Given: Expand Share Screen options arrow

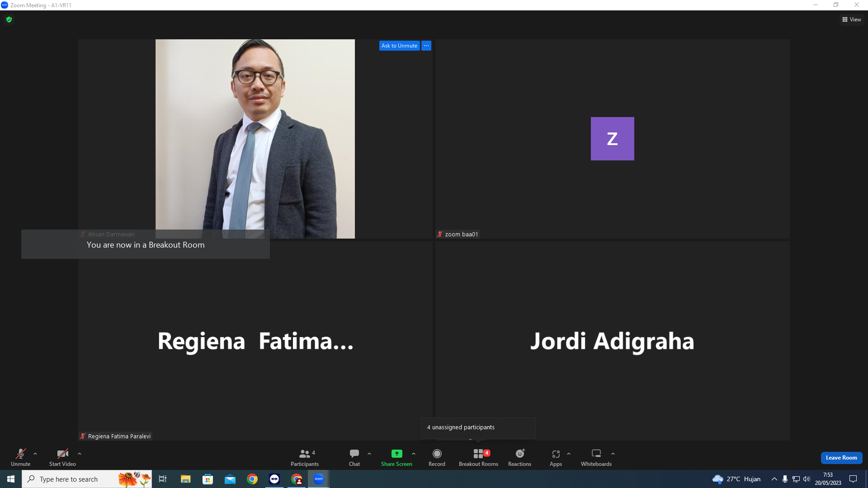Looking at the screenshot, I should pos(414,454).
